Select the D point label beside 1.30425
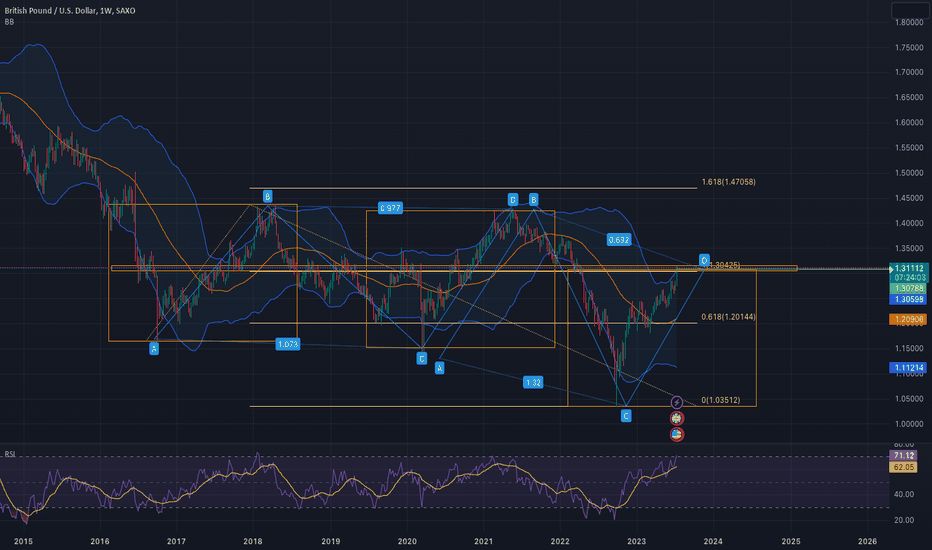This screenshot has width=932, height=550. tap(704, 260)
